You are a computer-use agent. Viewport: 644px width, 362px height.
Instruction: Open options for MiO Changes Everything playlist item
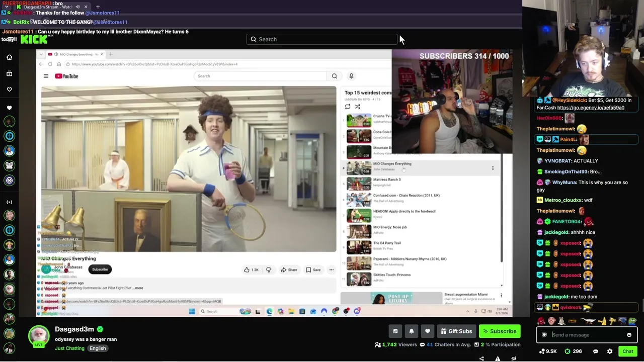[x=493, y=168]
